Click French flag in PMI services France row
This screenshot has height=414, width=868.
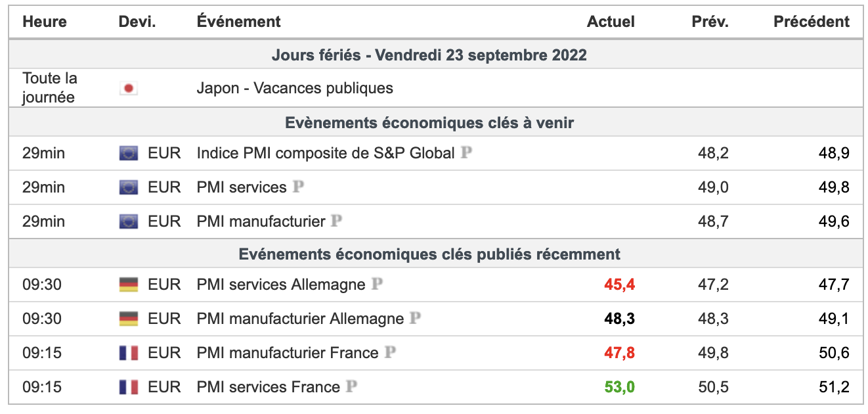click(129, 388)
